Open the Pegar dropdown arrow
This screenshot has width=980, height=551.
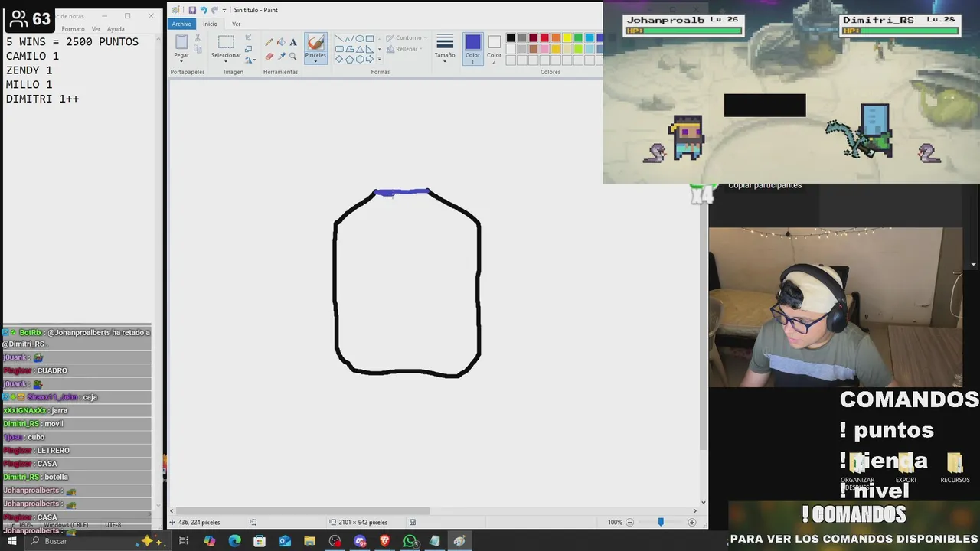tap(181, 61)
